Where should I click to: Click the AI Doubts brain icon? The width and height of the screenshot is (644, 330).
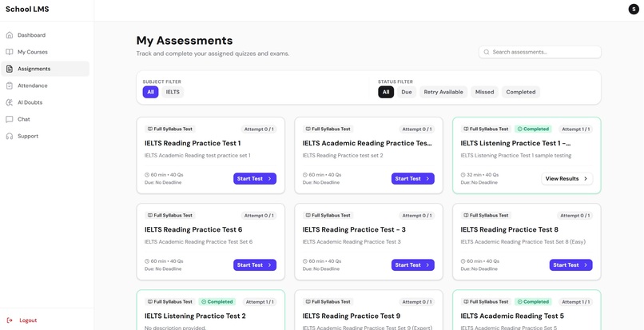point(10,103)
